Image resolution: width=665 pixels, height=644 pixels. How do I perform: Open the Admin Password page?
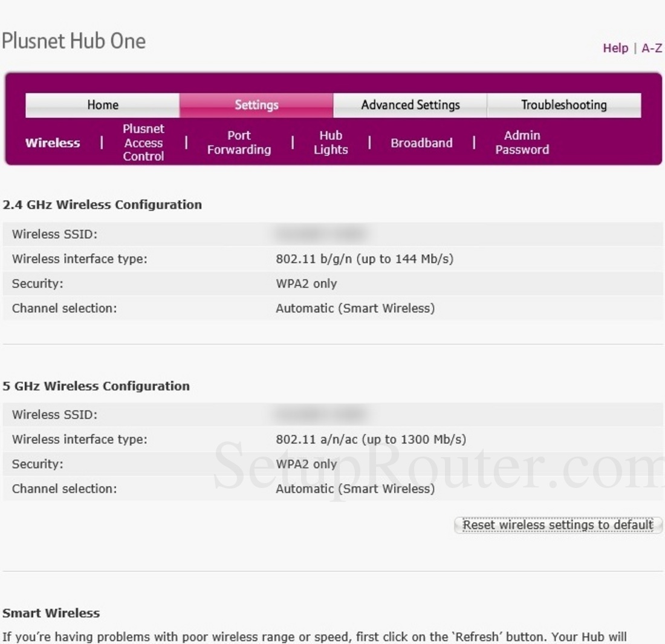(x=521, y=143)
